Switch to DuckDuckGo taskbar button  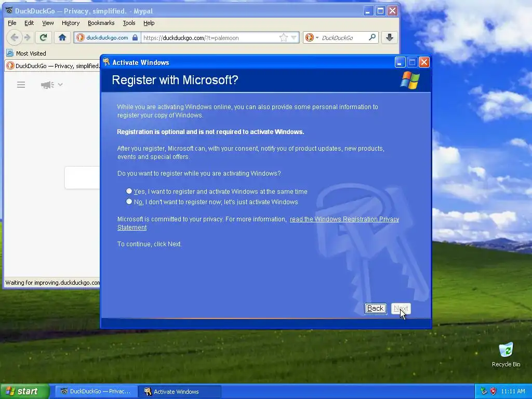pyautogui.click(x=96, y=391)
